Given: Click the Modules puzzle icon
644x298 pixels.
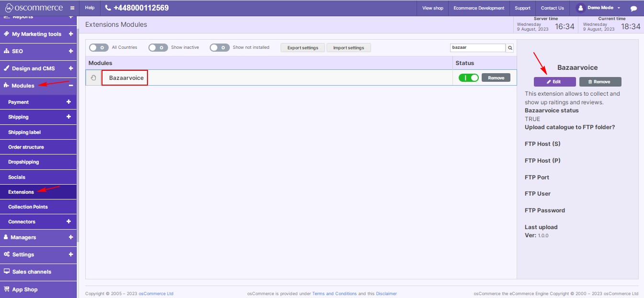Looking at the screenshot, I should pos(6,86).
